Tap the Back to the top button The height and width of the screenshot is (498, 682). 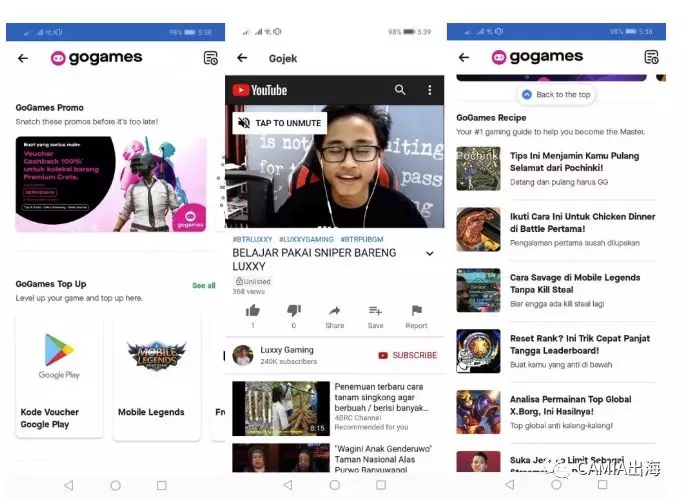click(x=556, y=94)
